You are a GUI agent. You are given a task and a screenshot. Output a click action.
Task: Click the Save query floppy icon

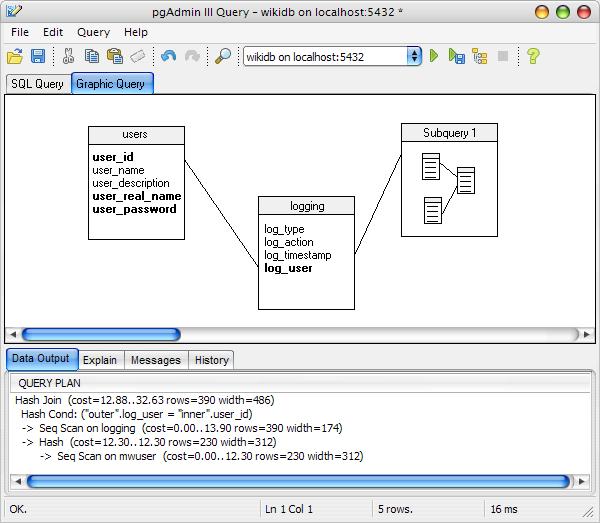click(x=38, y=56)
